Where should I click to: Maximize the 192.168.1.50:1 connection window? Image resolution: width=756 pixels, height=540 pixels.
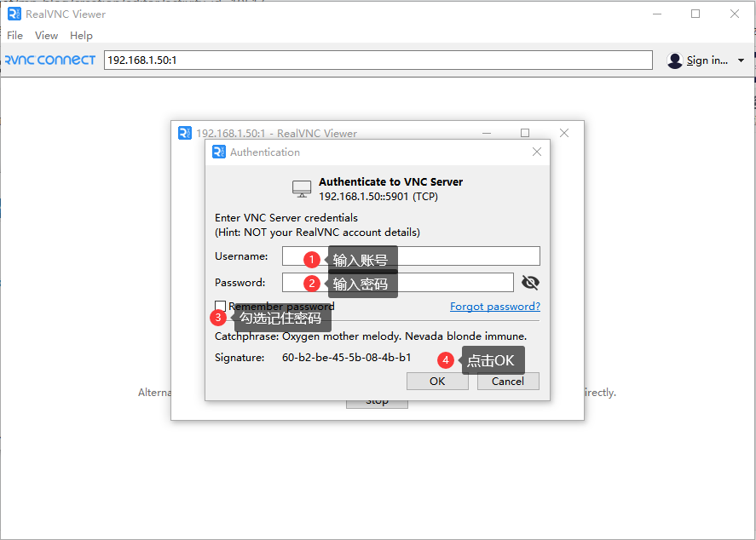click(525, 133)
